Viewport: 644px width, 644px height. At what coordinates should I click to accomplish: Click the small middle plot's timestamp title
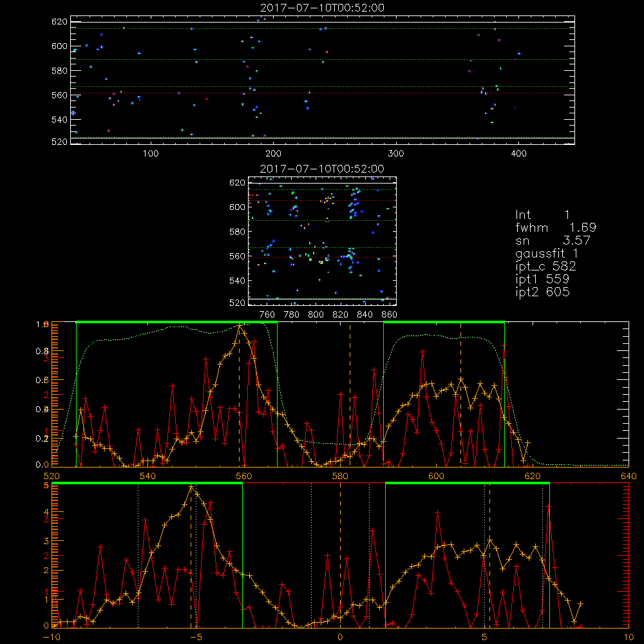pos(322,169)
